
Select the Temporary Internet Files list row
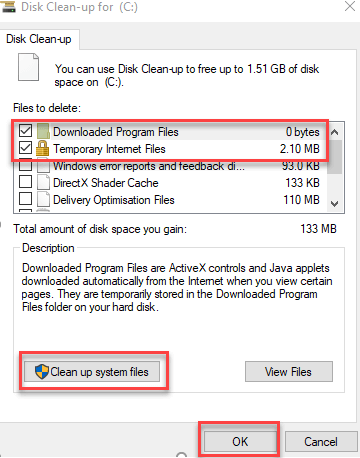click(170, 149)
